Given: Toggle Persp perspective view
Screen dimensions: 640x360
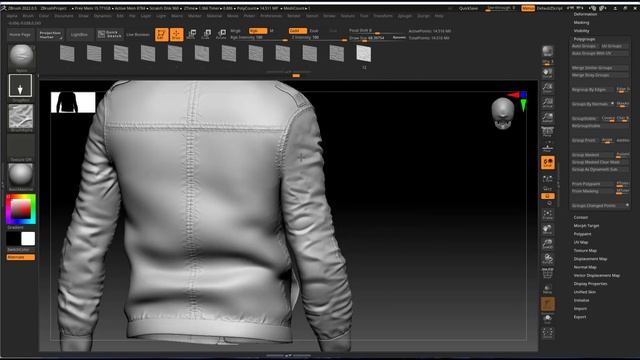Looking at the screenshot, I should pyautogui.click(x=547, y=132).
